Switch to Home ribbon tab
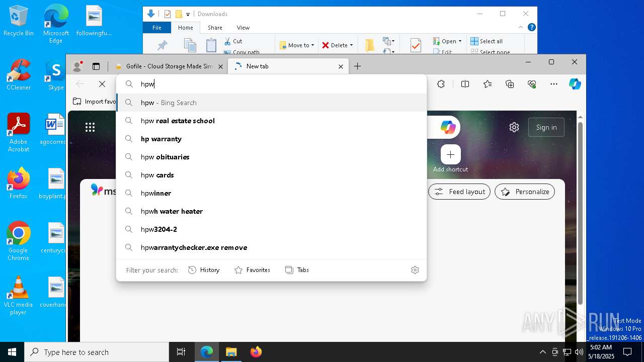Screen dimensions: 644x362 186,28
